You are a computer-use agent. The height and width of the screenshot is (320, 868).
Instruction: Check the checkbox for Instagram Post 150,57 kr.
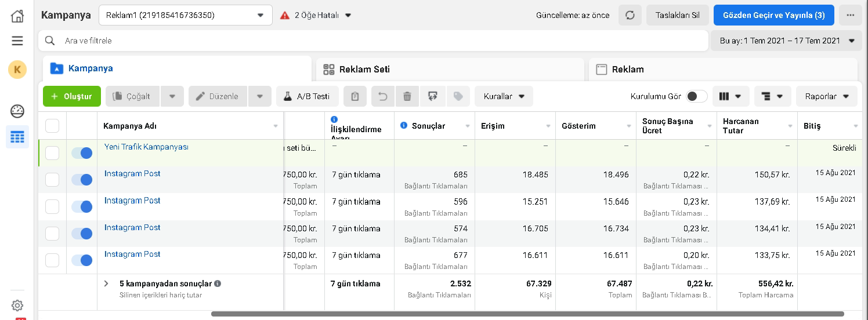(52, 180)
